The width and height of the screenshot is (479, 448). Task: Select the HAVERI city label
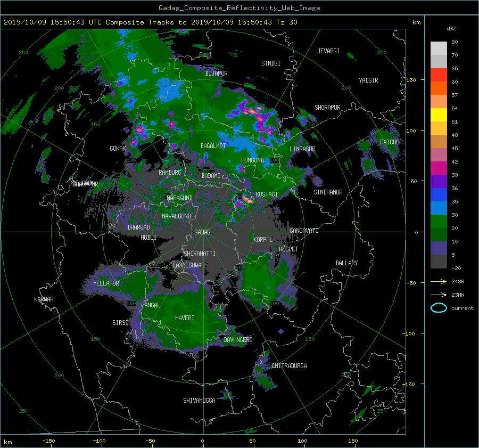[x=185, y=318]
